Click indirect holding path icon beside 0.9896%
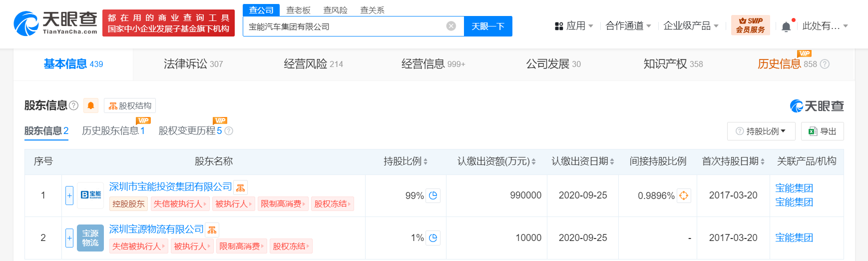This screenshot has width=868, height=261. 684,195
